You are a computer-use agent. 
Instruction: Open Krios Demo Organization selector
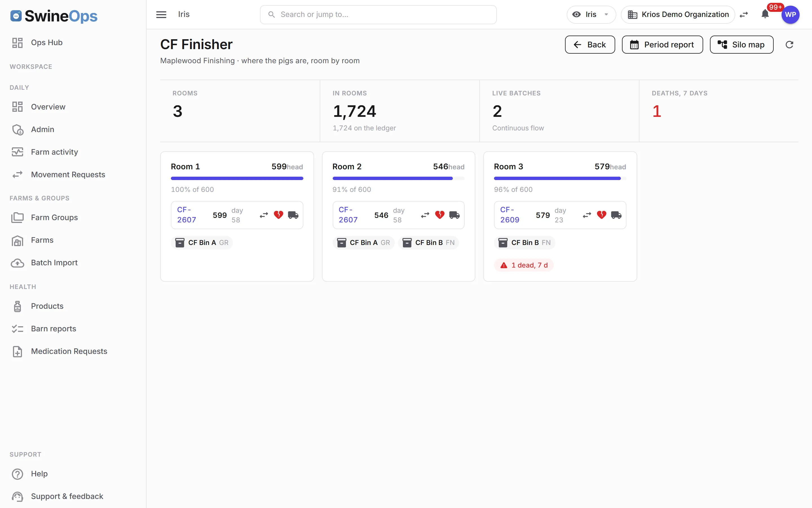click(x=678, y=14)
